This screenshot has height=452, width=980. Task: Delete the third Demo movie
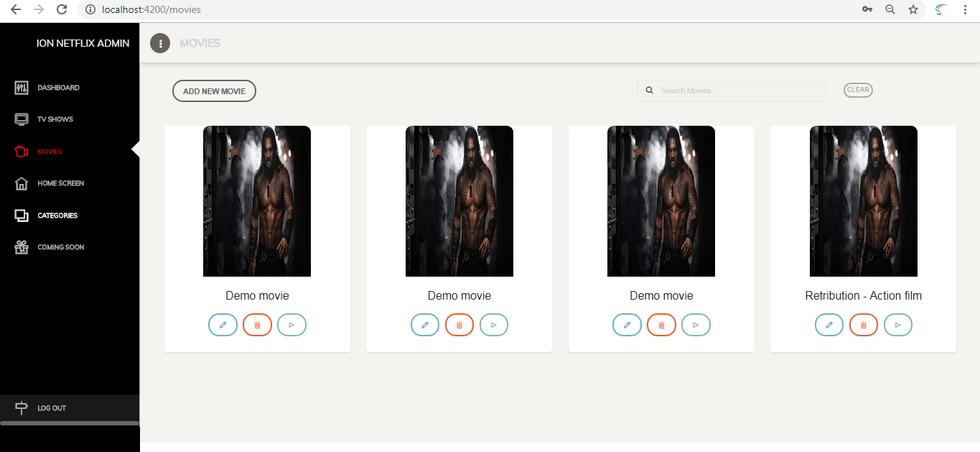tap(661, 325)
